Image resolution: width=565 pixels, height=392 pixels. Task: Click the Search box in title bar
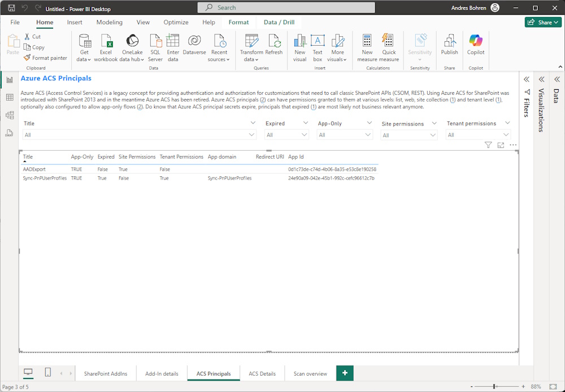[x=286, y=7]
